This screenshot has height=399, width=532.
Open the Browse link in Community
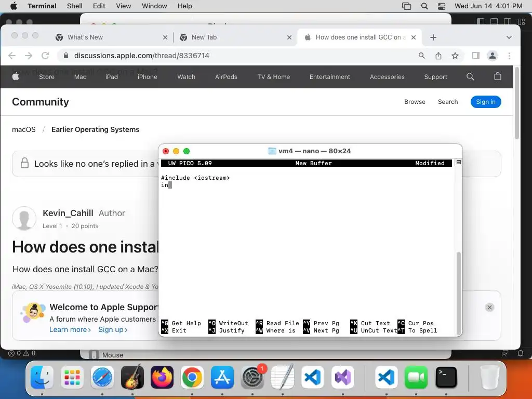415,102
